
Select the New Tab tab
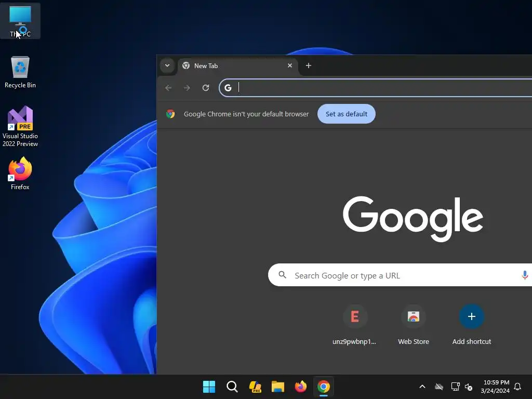pyautogui.click(x=237, y=66)
